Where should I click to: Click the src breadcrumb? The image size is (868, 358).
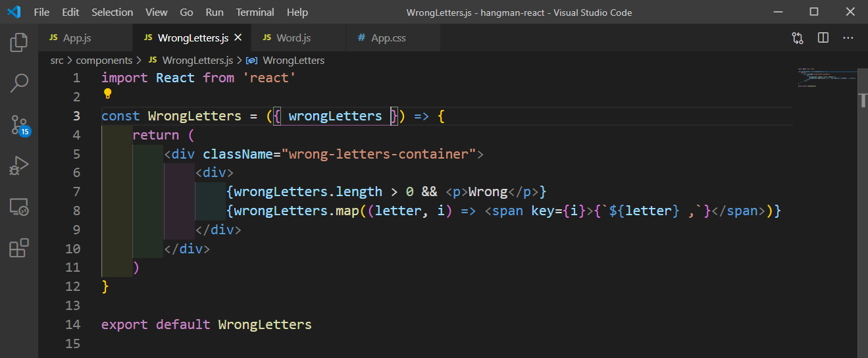[x=58, y=61]
